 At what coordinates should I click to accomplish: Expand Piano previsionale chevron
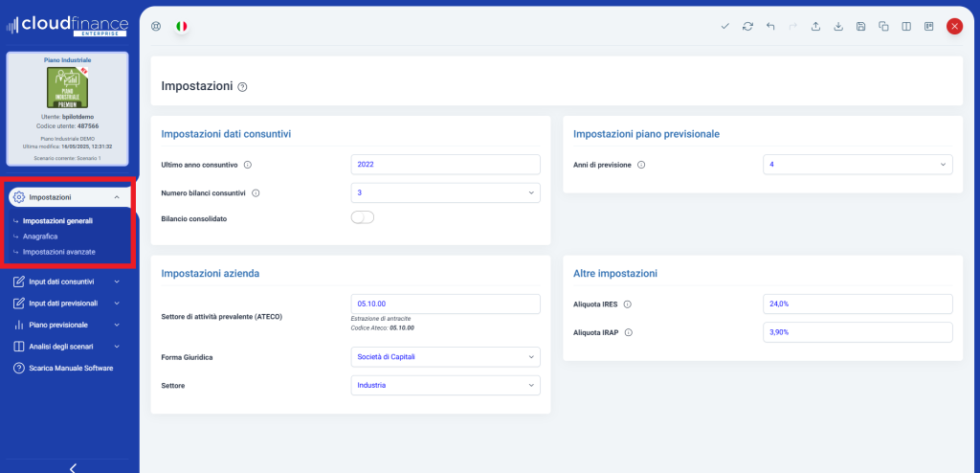point(117,326)
